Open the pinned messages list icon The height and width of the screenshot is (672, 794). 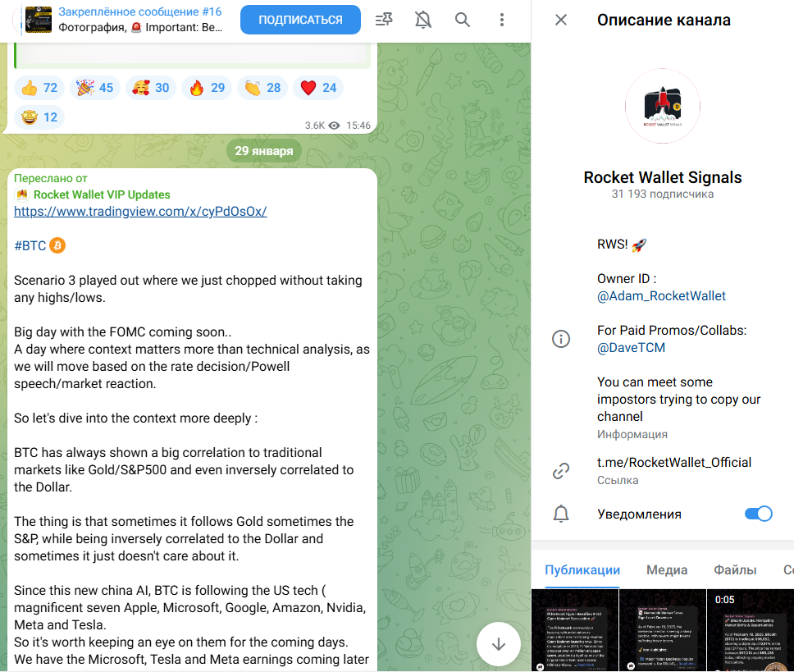click(384, 20)
